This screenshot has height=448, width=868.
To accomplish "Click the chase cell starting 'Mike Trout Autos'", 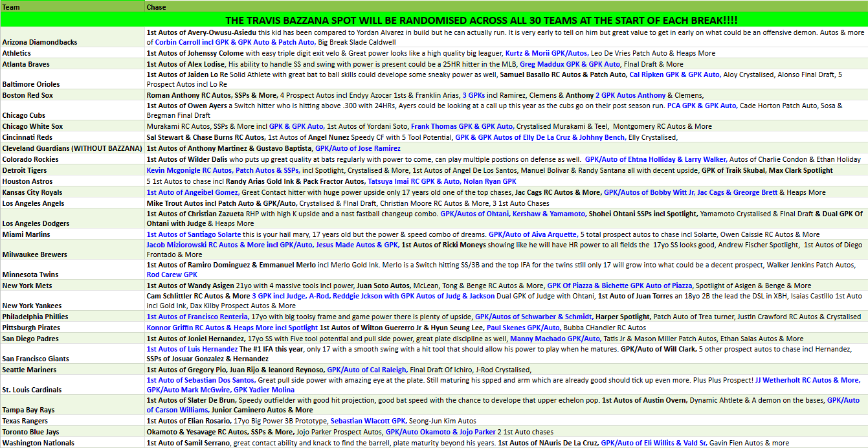I will point(506,203).
